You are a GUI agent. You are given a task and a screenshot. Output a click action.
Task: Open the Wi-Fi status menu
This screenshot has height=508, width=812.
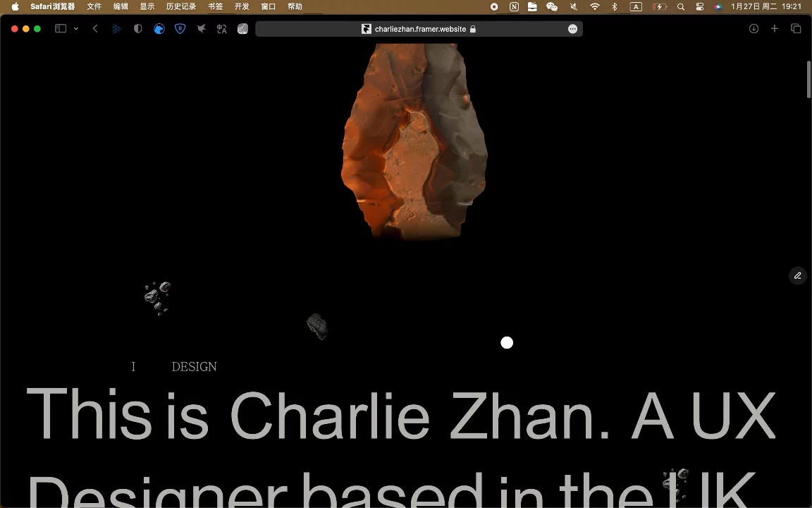pos(594,7)
